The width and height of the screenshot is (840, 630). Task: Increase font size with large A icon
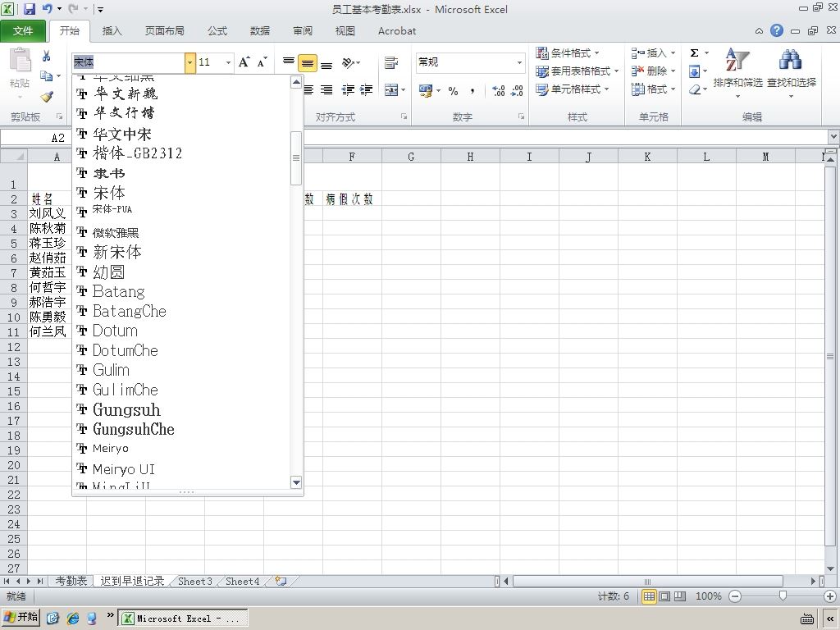click(244, 62)
